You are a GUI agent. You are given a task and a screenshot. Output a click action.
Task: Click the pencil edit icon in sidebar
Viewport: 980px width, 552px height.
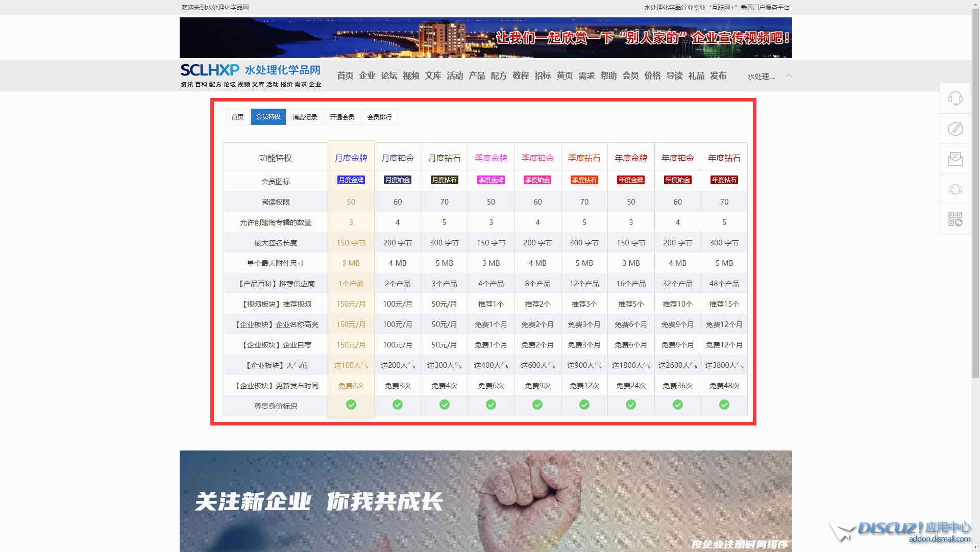(x=955, y=129)
